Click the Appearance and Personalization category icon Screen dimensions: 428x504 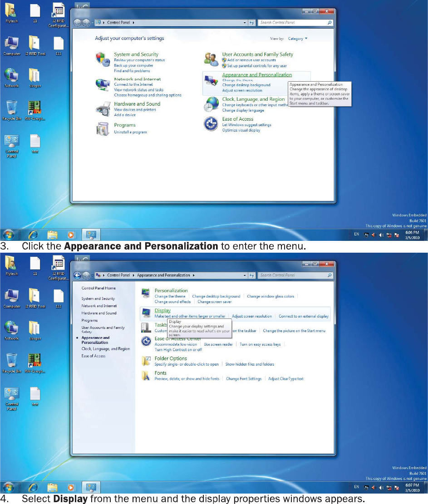pos(211,81)
